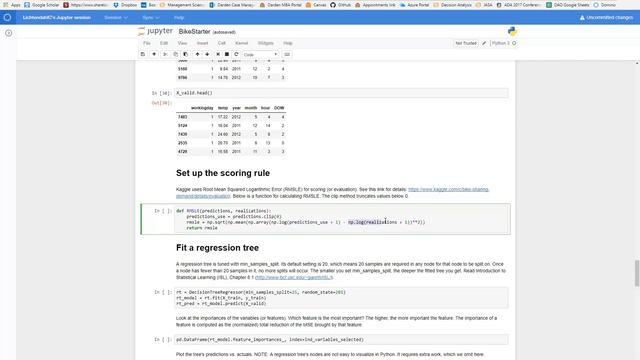Viewport: 640px width, 360px height.
Task: Paste cells below using the toolbar icon
Action: coord(185,54)
